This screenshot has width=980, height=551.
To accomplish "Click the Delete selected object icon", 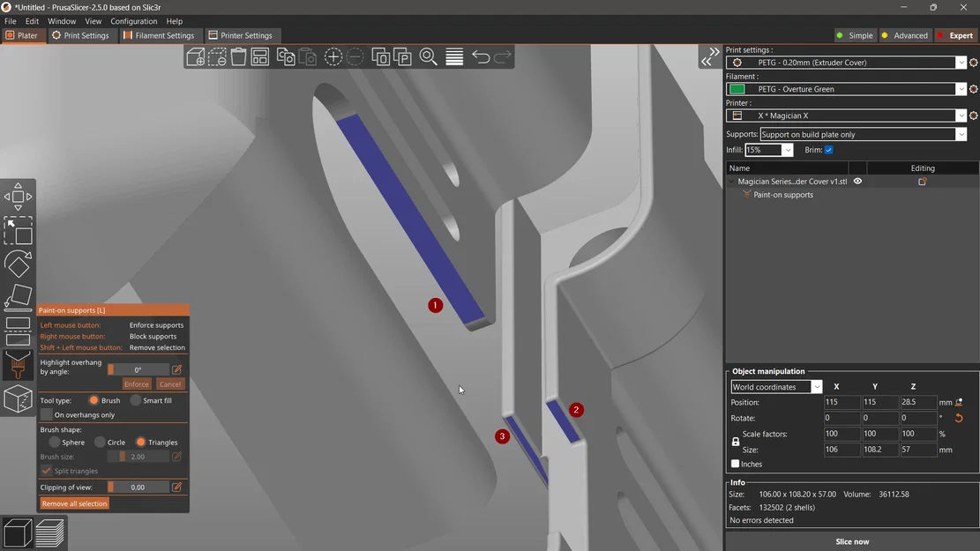I will (217, 56).
